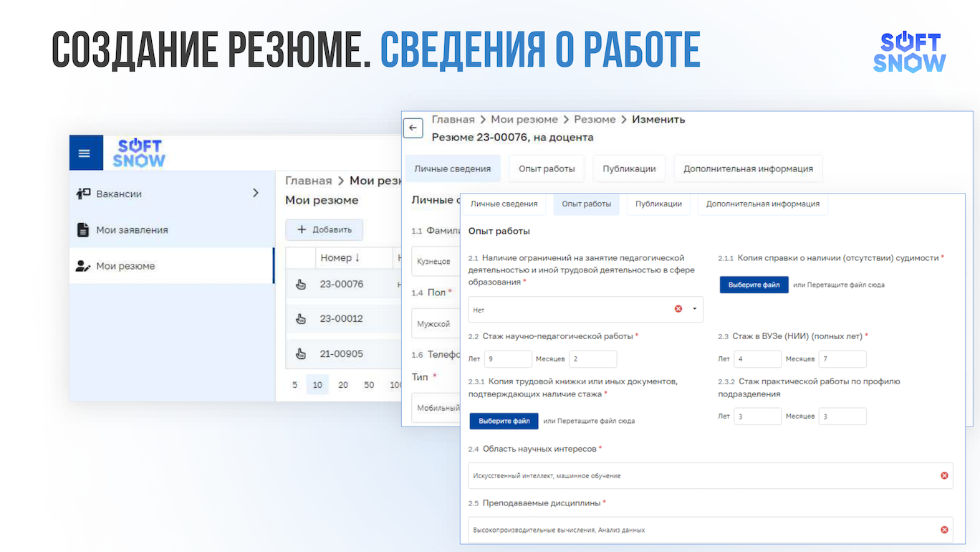Screen dimensions: 980x552
Task: Click Резюме breadcrumb link
Action: click(595, 119)
